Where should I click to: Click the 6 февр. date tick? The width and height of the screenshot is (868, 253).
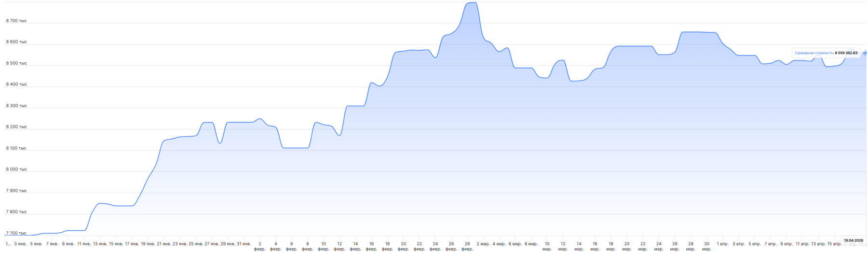(292, 246)
